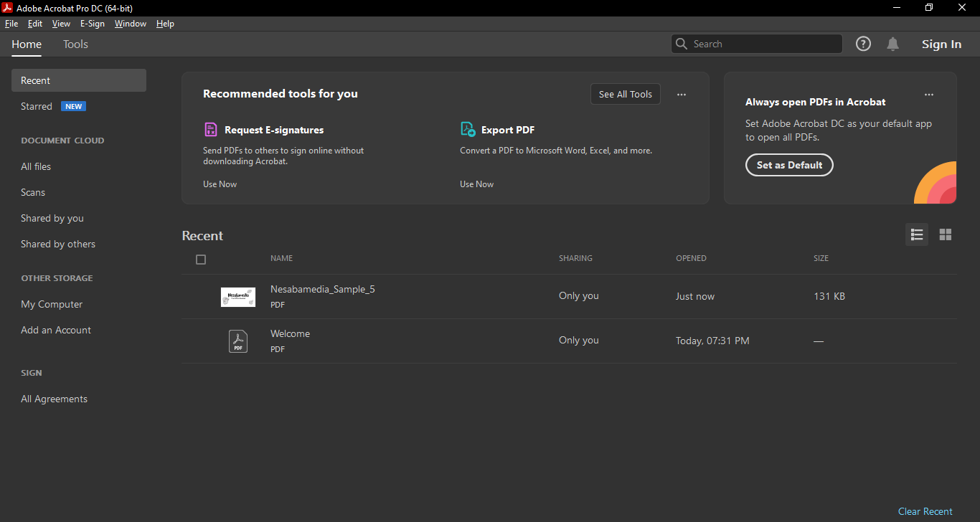Open the notifications bell
The height and width of the screenshot is (522, 980).
892,44
